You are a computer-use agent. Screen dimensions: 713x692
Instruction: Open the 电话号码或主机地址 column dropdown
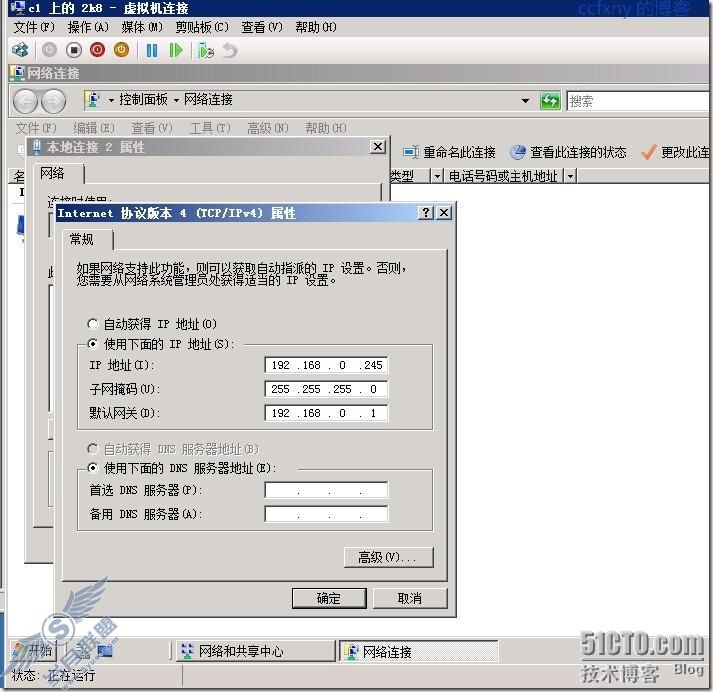click(570, 176)
